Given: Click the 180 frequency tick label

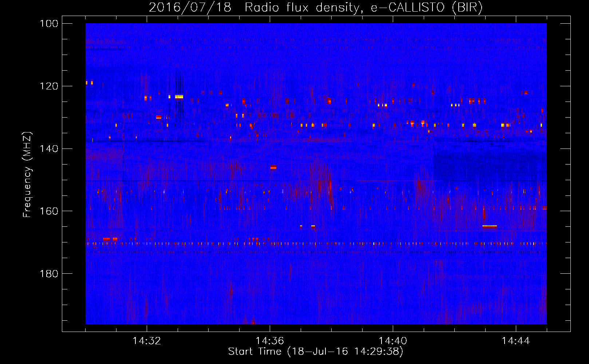Looking at the screenshot, I should pyautogui.click(x=49, y=274).
